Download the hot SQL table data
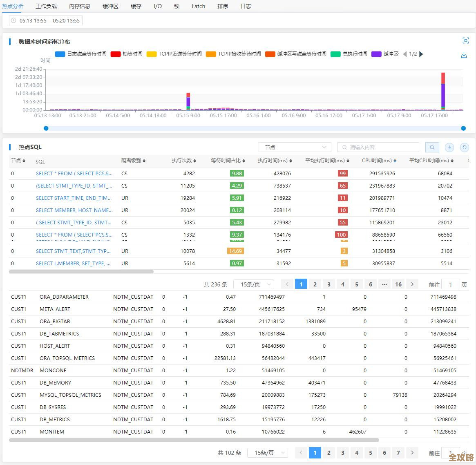 pos(449,148)
